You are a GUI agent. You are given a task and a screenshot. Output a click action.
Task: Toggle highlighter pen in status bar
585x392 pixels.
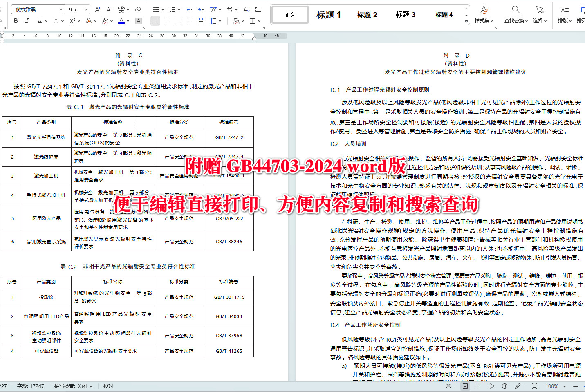point(518,386)
